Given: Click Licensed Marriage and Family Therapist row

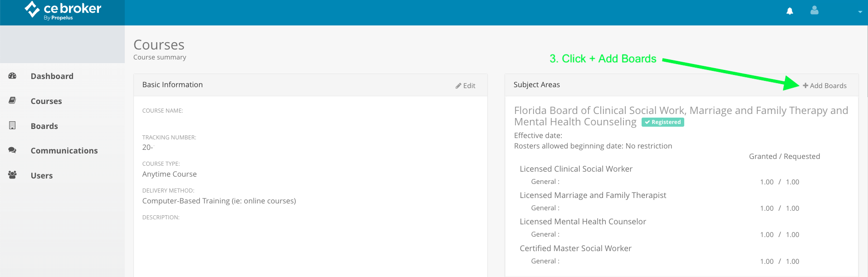Looking at the screenshot, I should pos(593,195).
